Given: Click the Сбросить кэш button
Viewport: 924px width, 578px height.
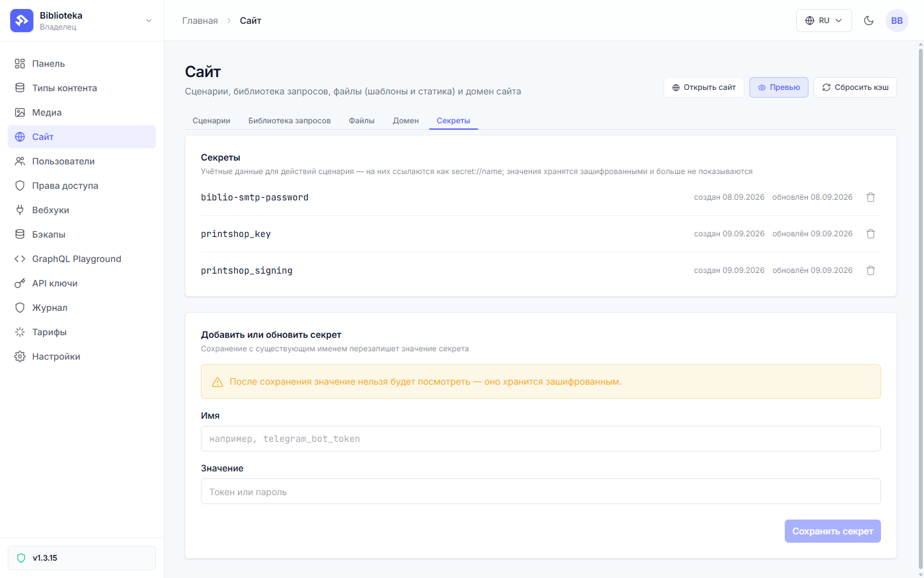Looking at the screenshot, I should pos(855,87).
